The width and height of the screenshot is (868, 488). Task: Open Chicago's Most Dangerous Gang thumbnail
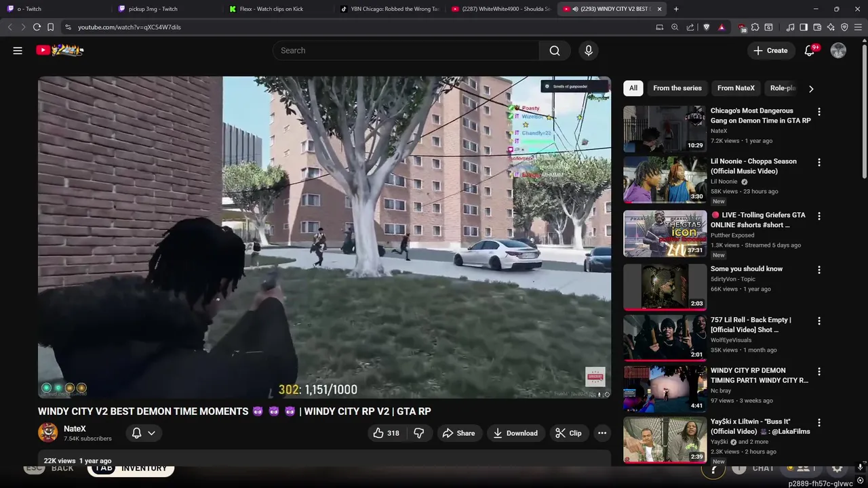665,129
